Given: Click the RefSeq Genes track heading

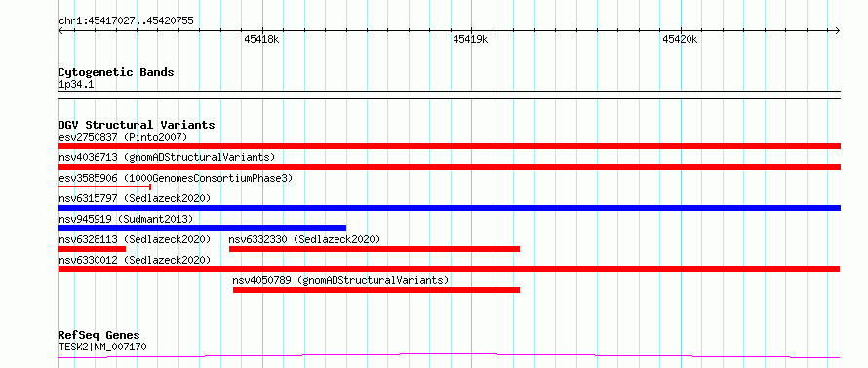Looking at the screenshot, I should tap(99, 336).
